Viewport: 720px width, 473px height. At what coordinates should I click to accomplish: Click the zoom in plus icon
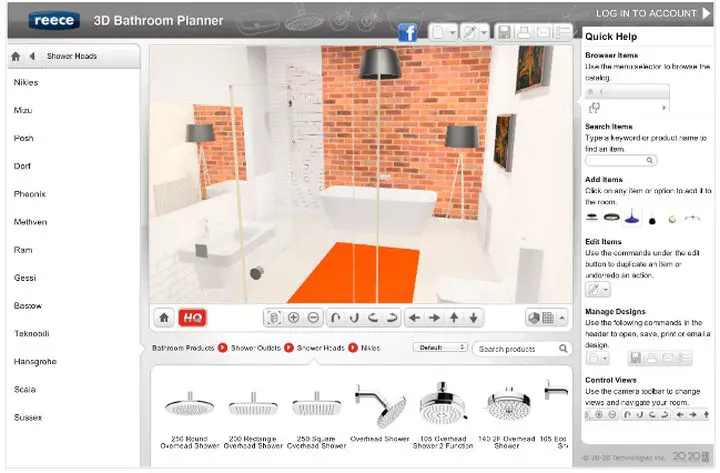294,318
